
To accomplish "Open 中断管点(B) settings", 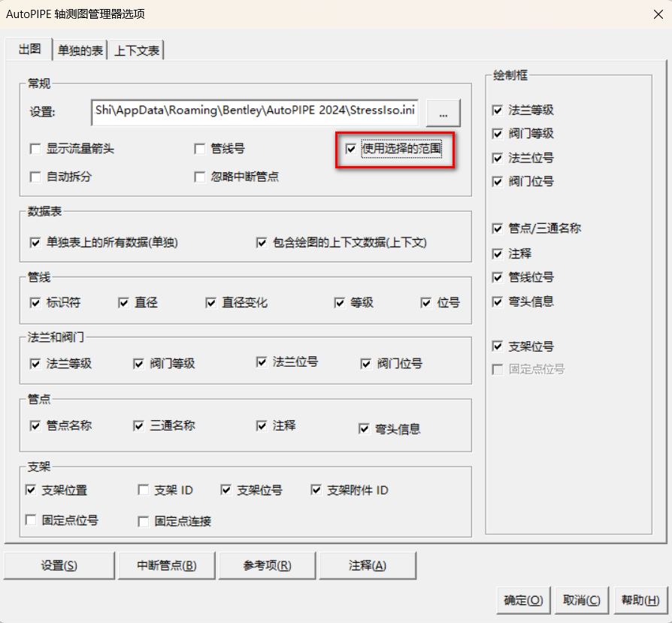I will point(167,566).
